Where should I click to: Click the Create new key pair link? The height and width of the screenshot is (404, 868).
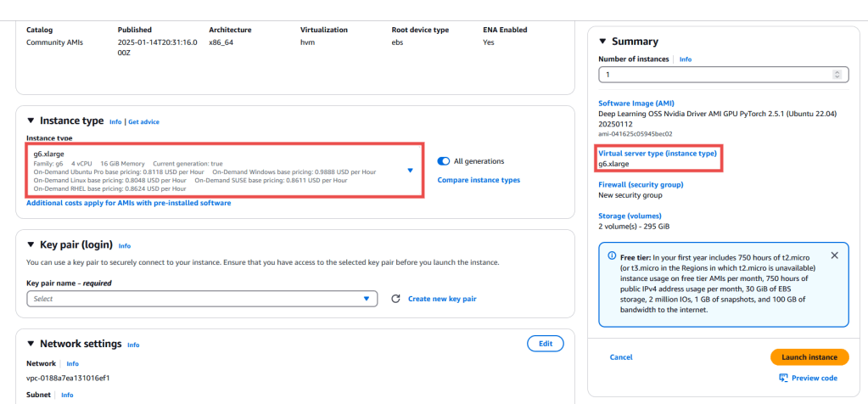pyautogui.click(x=442, y=299)
